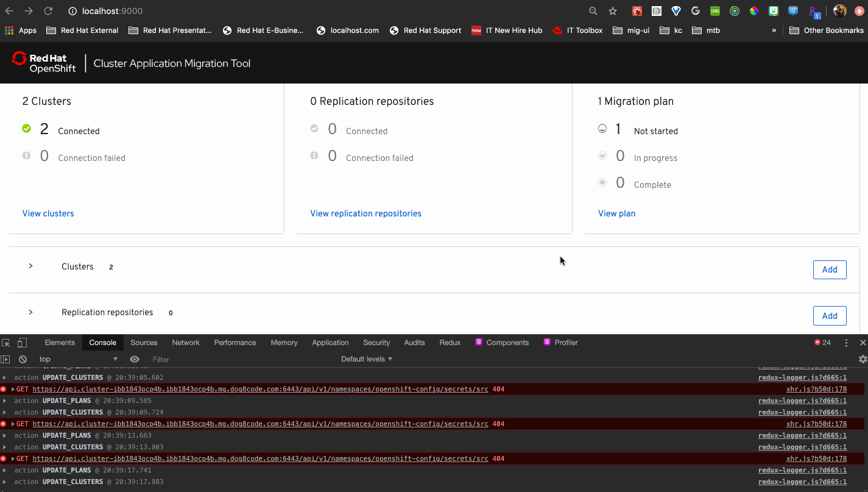Select the inspect element tool in DevTools
Image resolution: width=868 pixels, height=492 pixels.
[5, 342]
